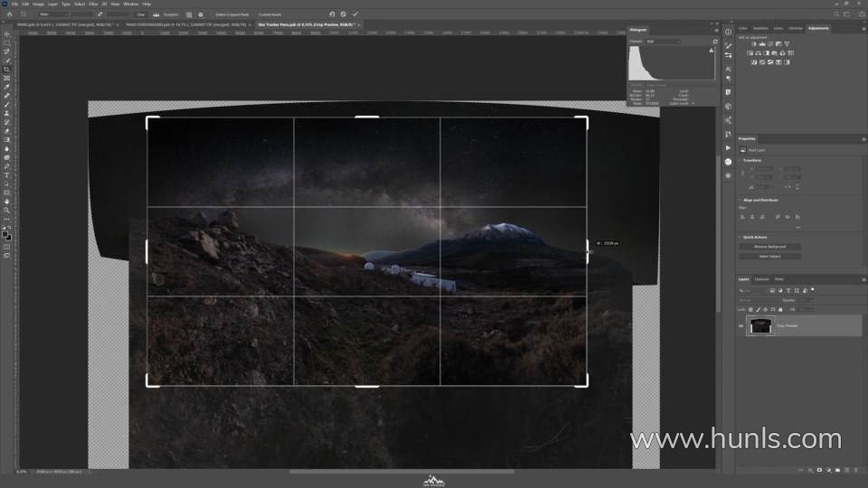Open the crop Ratio preset dropdown
The height and width of the screenshot is (488, 868).
point(54,14)
